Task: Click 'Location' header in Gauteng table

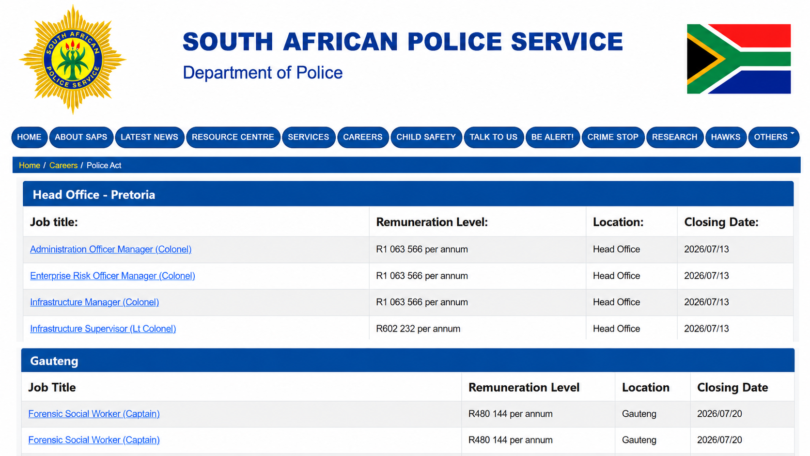Action: pyautogui.click(x=645, y=387)
